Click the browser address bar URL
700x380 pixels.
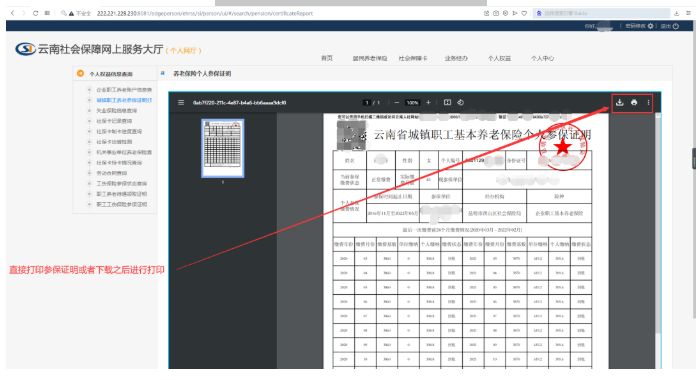tap(204, 13)
